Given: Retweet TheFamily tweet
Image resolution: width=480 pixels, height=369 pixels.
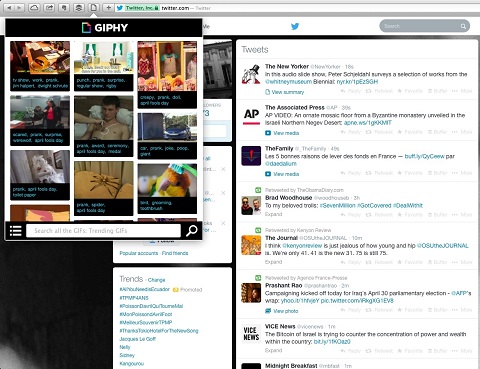Looking at the screenshot, I should 379,173.
